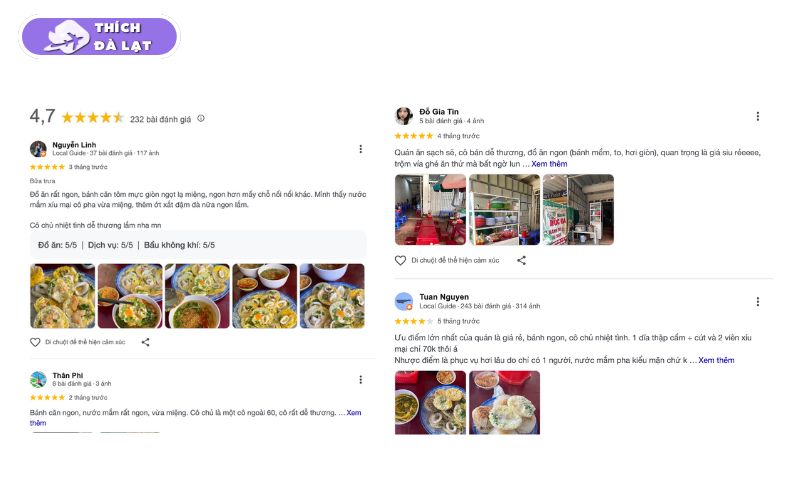Open the three-dot menu on Thân Phi's review
The image size is (800, 500).
coord(360,380)
